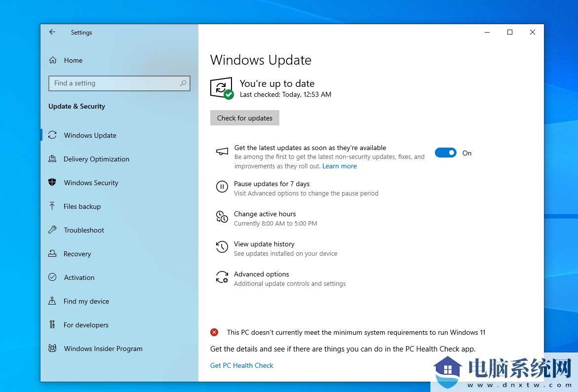
Task: Open Windows Insider Program settings
Action: [x=103, y=349]
